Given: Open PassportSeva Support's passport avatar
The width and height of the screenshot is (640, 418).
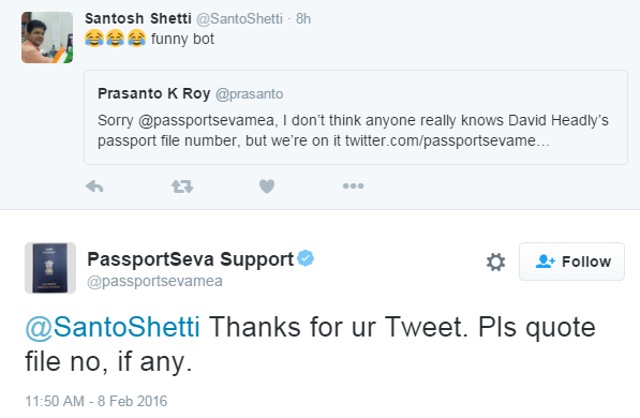Looking at the screenshot, I should point(50,268).
